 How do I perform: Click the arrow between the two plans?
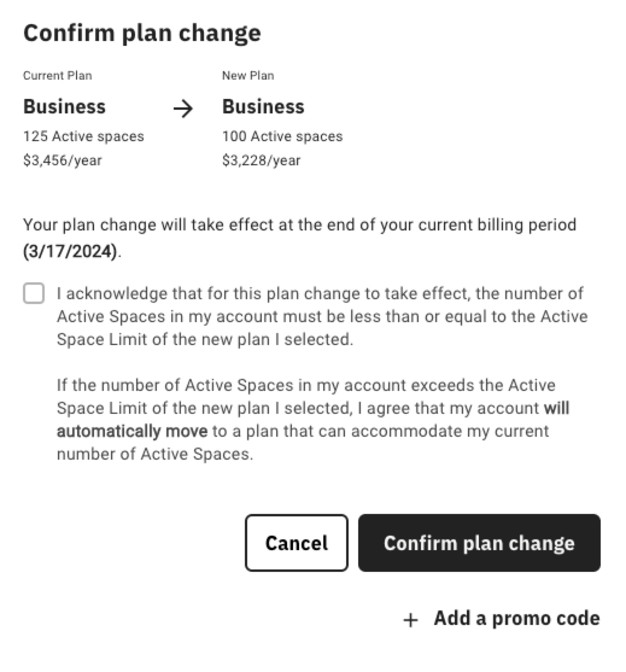coord(183,109)
